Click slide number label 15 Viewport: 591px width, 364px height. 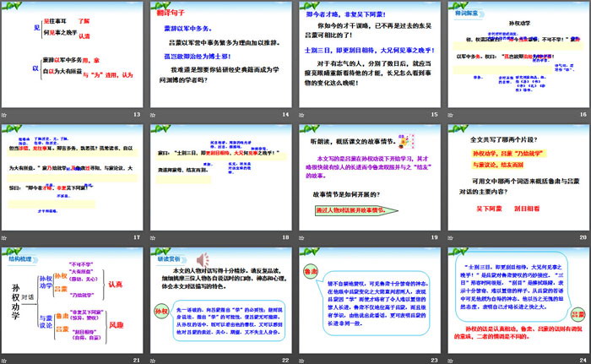(434, 114)
